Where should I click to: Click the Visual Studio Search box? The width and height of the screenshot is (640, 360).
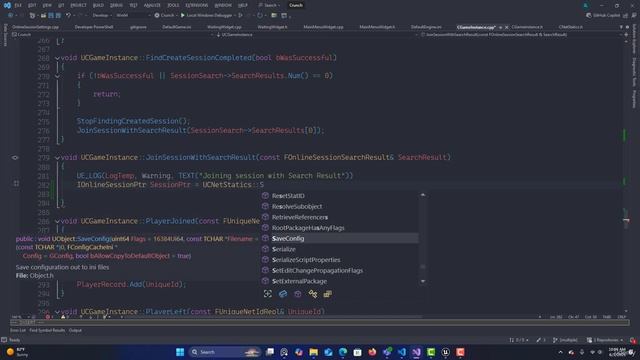(x=270, y=5)
